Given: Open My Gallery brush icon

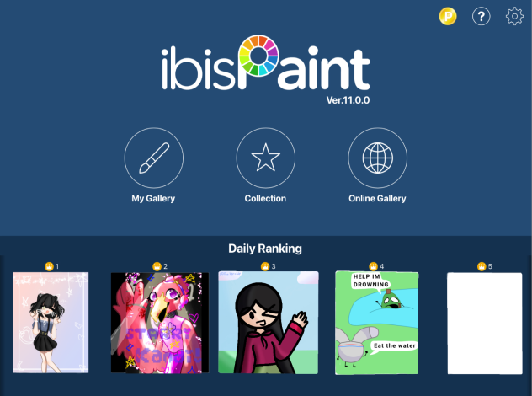Looking at the screenshot, I should click(x=154, y=158).
